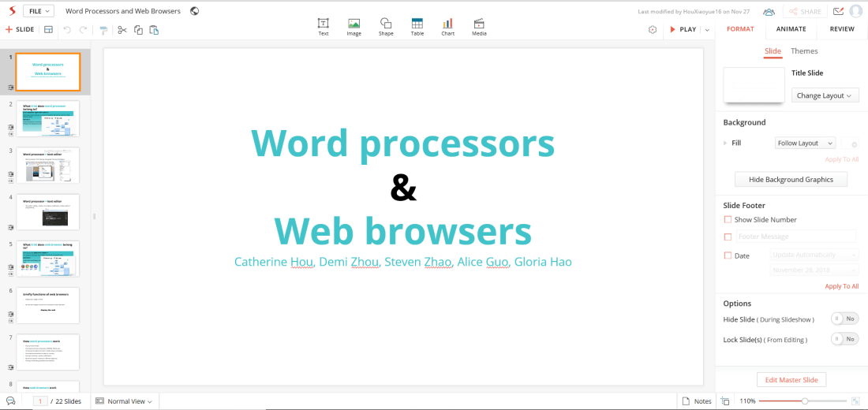The height and width of the screenshot is (410, 868).
Task: Expand the Follow Layout fill dropdown
Action: [805, 143]
